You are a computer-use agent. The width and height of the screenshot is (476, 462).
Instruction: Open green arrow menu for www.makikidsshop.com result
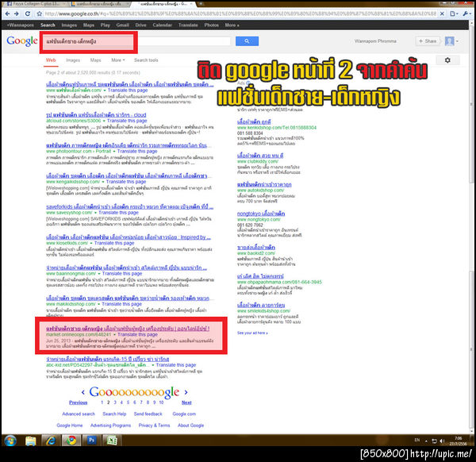(x=98, y=304)
